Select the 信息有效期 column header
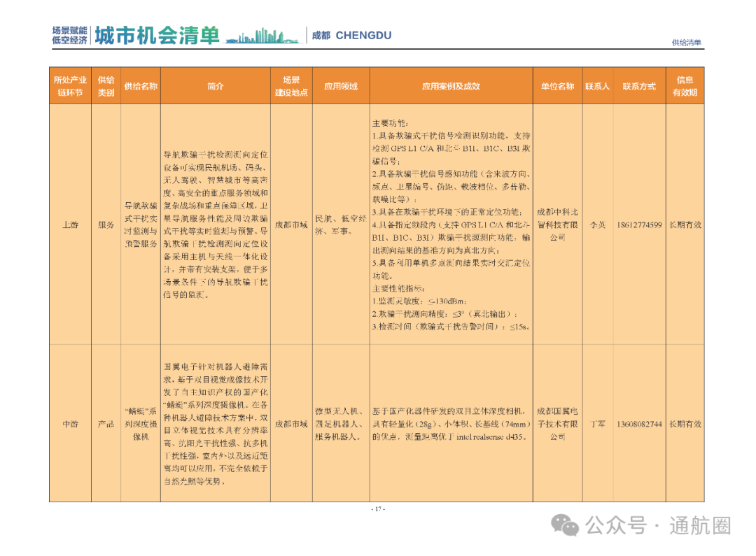This screenshot has height=556, width=756. (x=685, y=86)
